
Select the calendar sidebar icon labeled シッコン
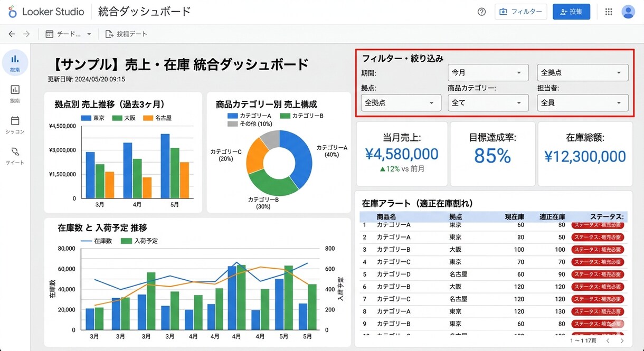[x=15, y=121]
